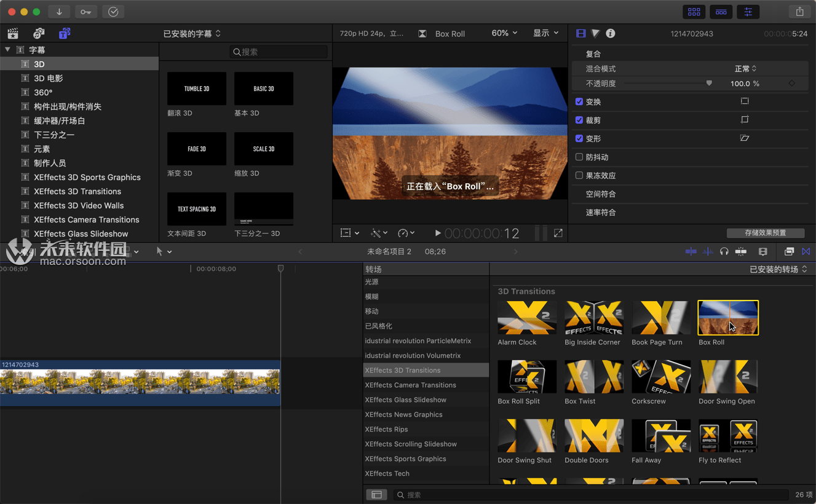Click the import media down-arrow icon
This screenshot has height=504, width=816.
pyautogui.click(x=59, y=12)
